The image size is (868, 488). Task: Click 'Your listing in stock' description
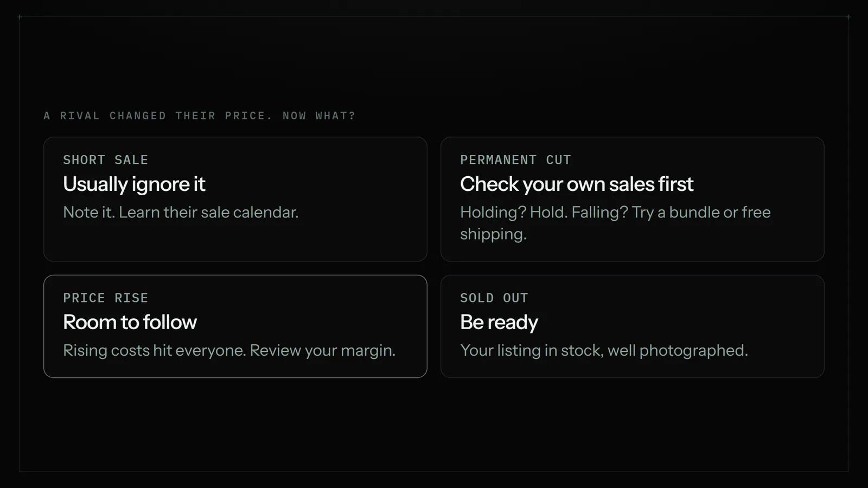[604, 350]
